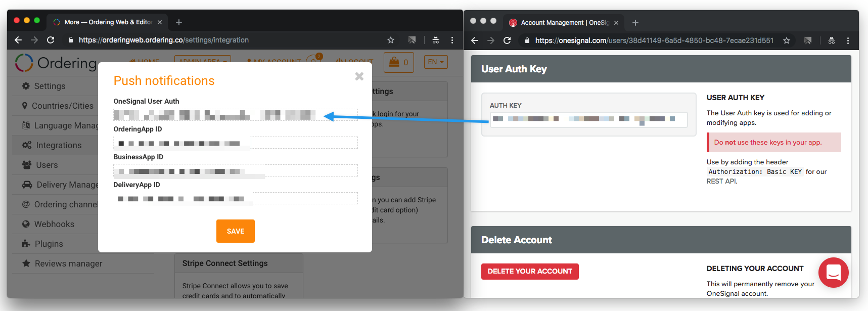Bookmark the OneSignal page with the star icon
The image size is (868, 311).
tap(787, 40)
